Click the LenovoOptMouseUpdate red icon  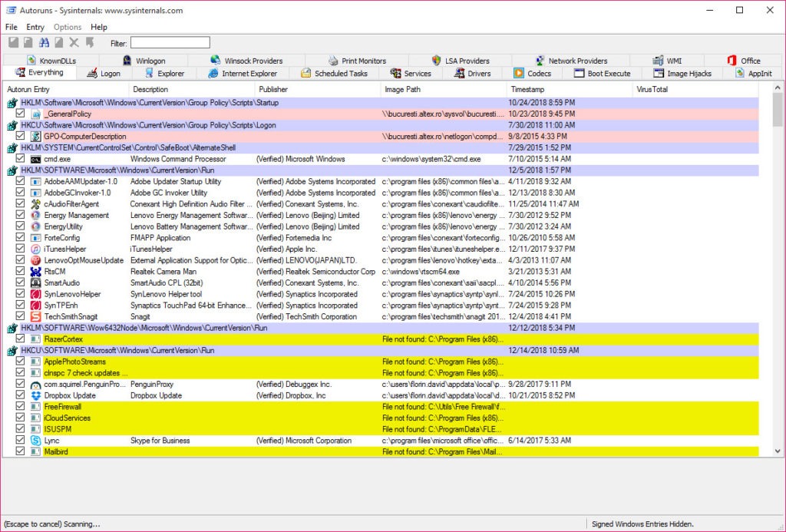[35, 260]
